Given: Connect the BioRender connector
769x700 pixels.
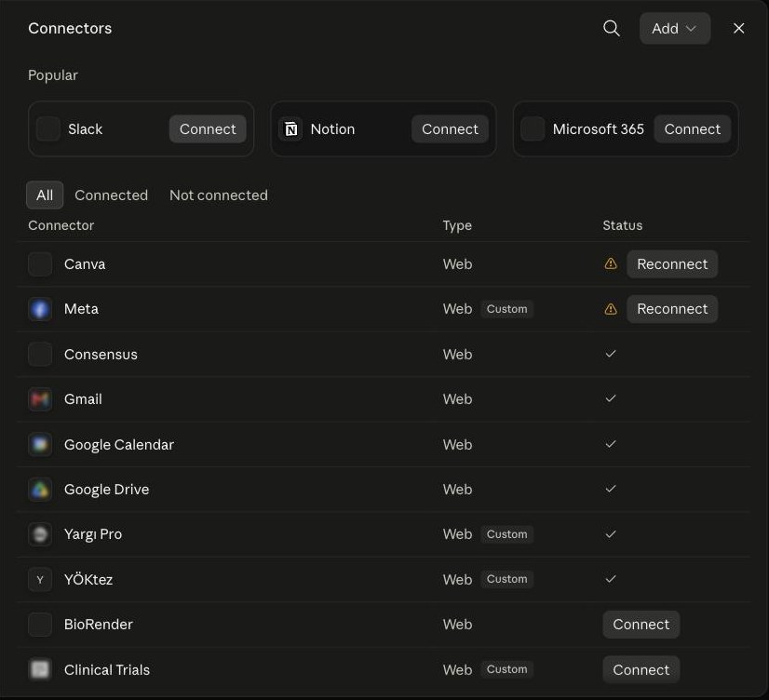Looking at the screenshot, I should (641, 625).
